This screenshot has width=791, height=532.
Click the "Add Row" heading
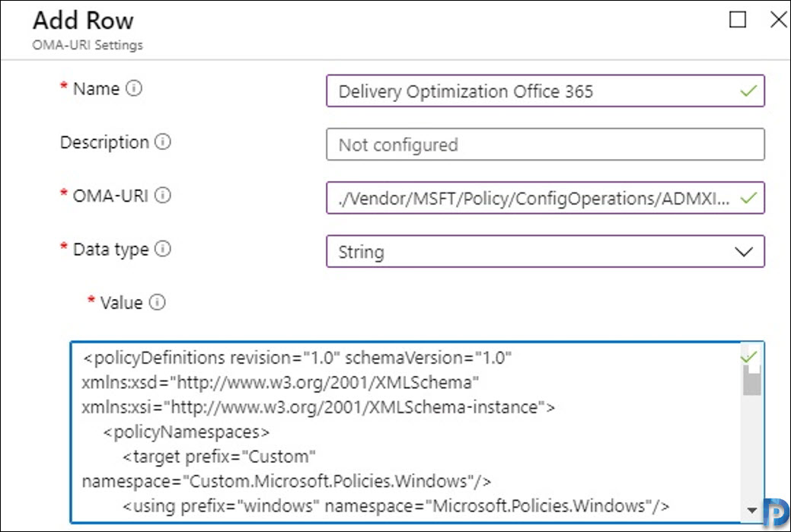click(83, 21)
